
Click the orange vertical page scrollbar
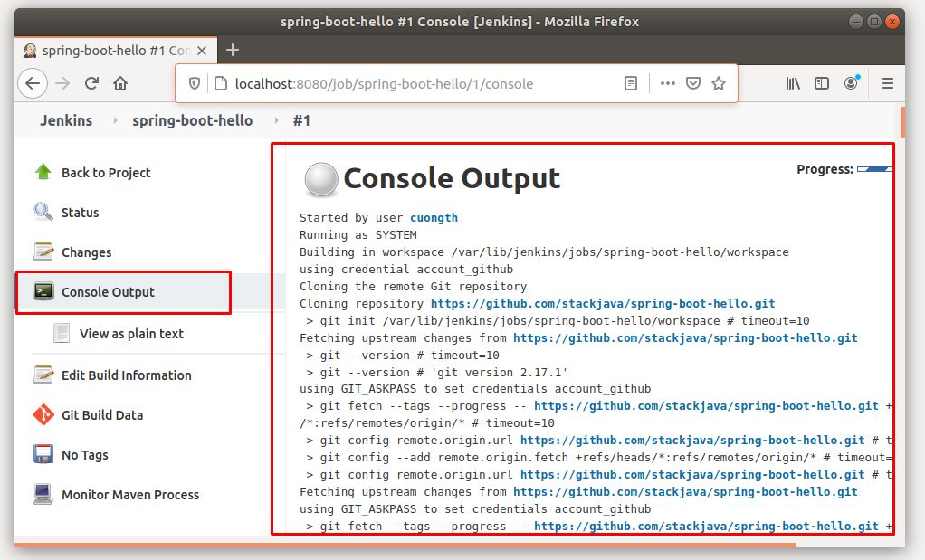(902, 120)
